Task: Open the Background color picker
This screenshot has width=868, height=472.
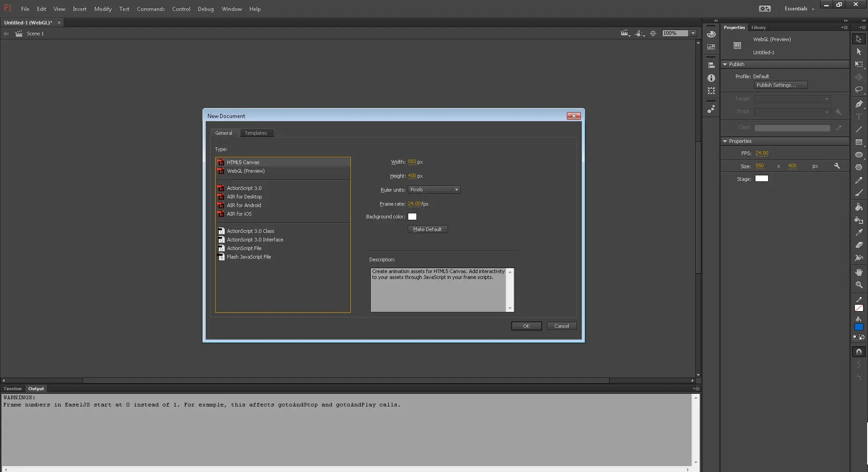Action: 412,217
